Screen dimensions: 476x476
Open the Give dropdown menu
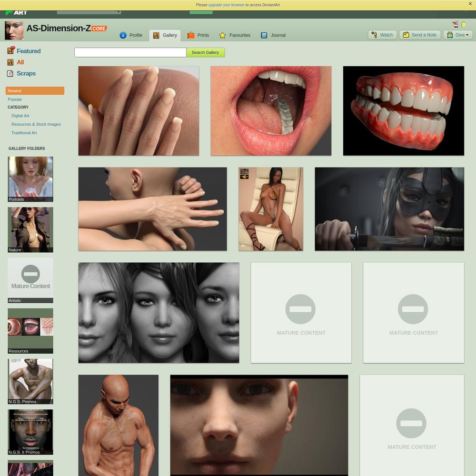(x=458, y=35)
